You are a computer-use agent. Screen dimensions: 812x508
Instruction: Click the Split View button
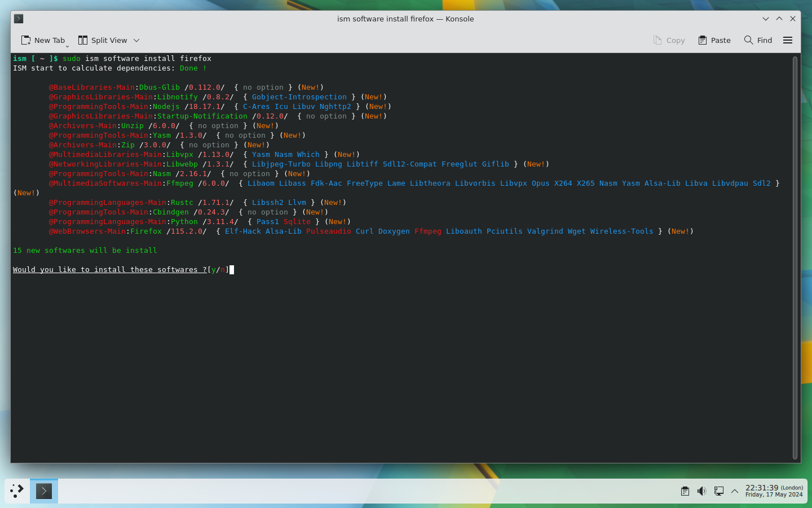click(102, 40)
